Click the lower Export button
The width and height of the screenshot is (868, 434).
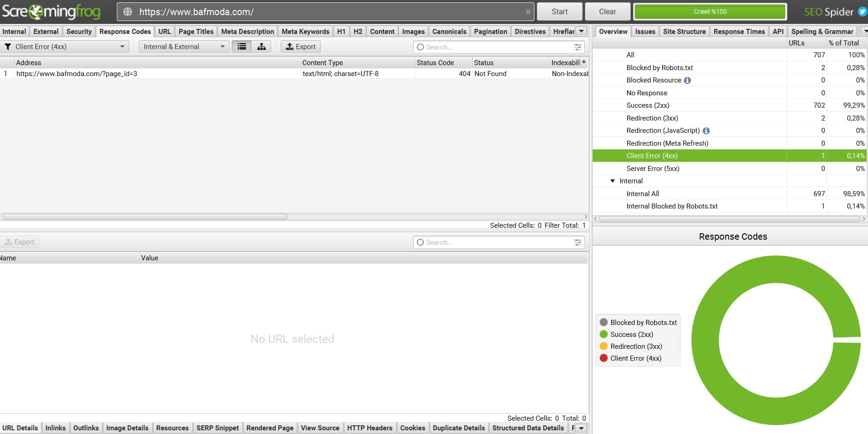(20, 242)
